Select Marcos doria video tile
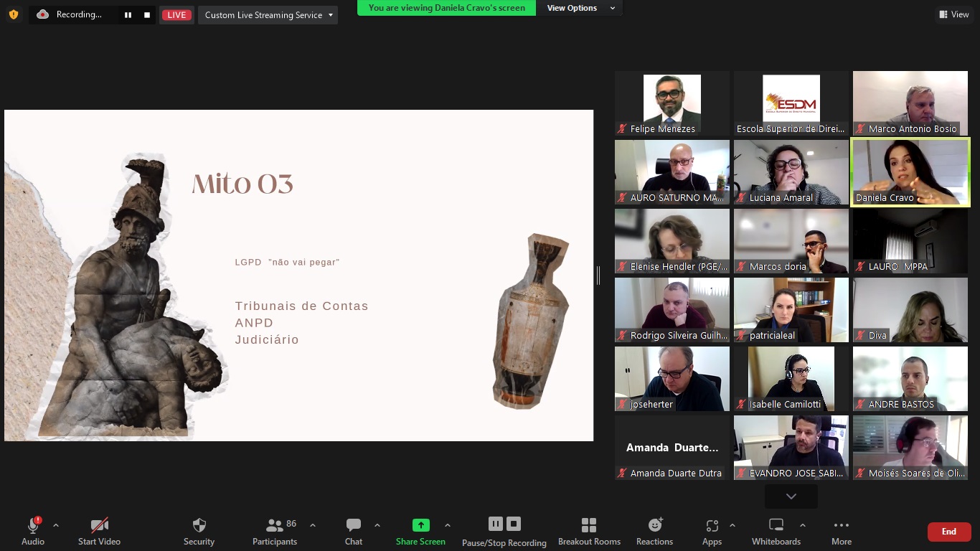Image resolution: width=980 pixels, height=551 pixels. 791,241
